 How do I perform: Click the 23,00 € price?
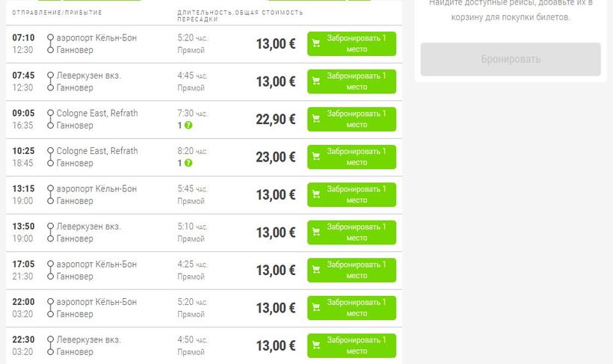(x=276, y=157)
